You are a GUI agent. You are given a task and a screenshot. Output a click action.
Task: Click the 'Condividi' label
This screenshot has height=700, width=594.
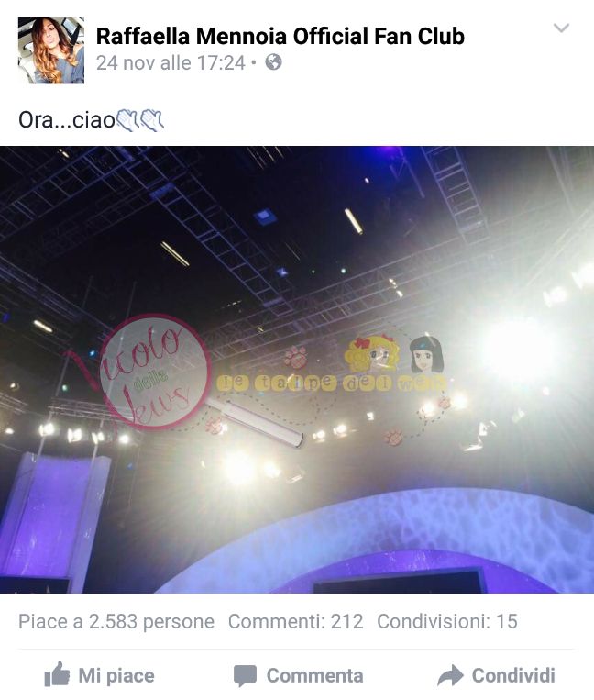(x=513, y=675)
